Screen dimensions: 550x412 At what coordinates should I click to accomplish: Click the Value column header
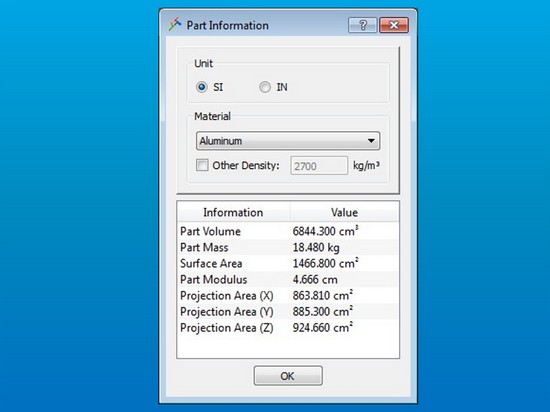point(344,212)
